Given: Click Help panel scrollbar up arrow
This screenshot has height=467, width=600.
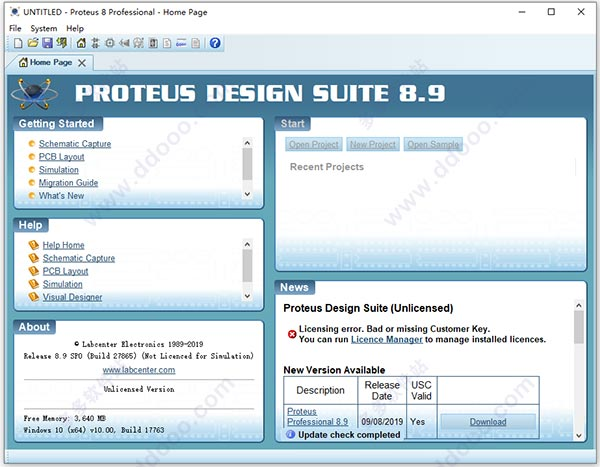Looking at the screenshot, I should [248, 244].
